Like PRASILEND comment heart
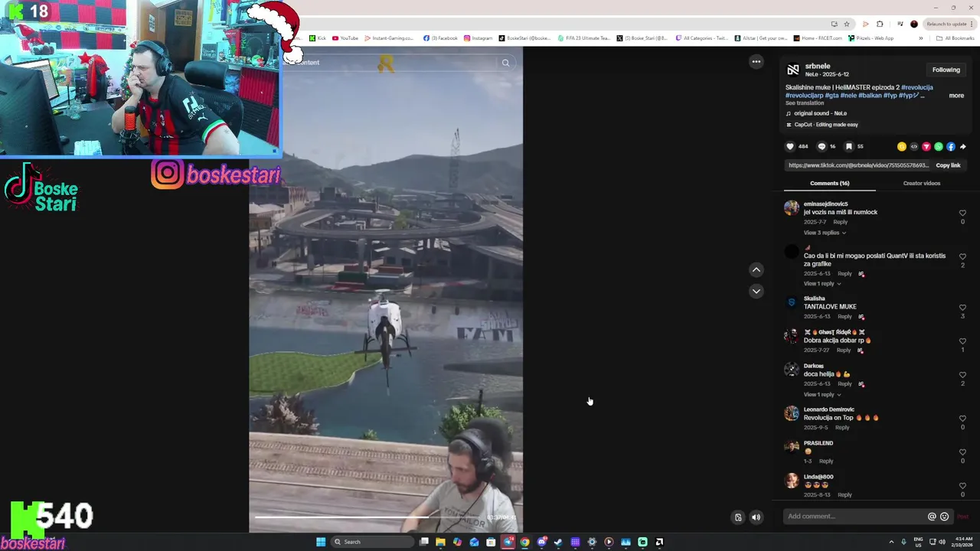The width and height of the screenshot is (980, 551). pyautogui.click(x=962, y=452)
